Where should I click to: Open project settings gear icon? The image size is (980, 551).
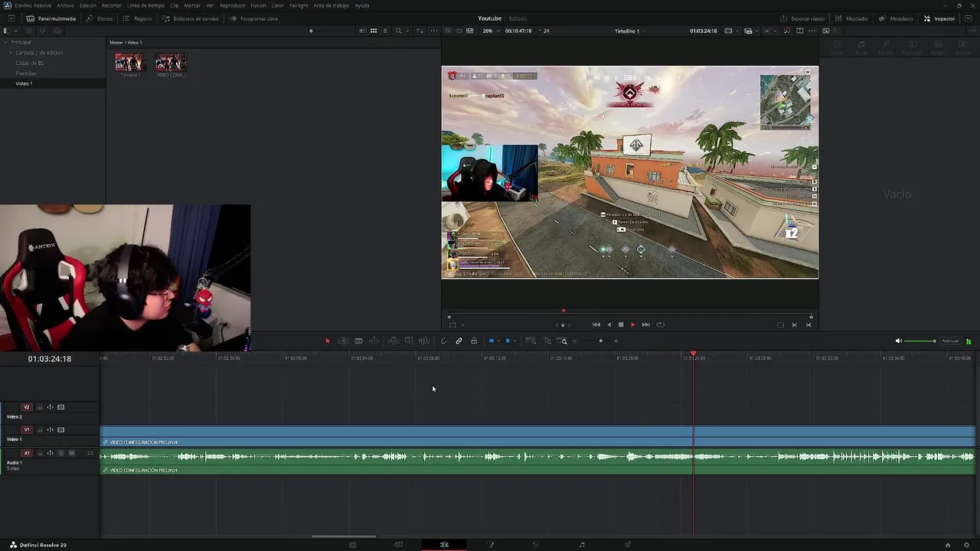(x=968, y=545)
